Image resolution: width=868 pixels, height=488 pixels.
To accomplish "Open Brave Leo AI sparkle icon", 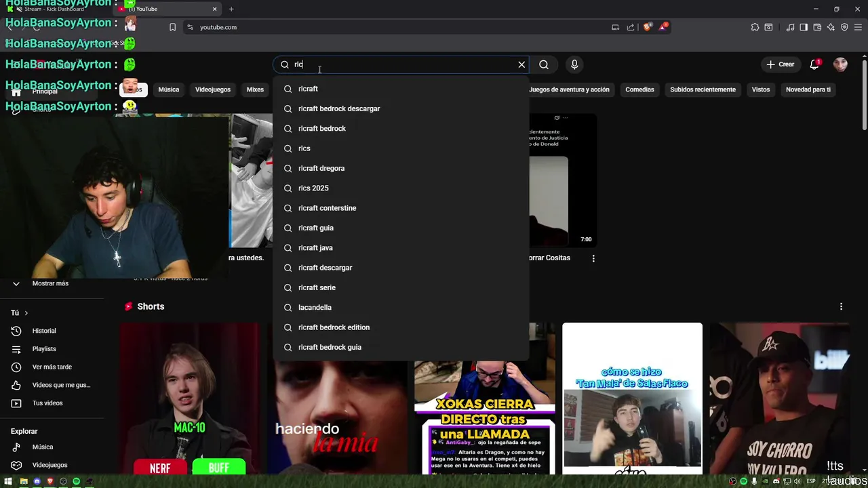I will 831,27.
